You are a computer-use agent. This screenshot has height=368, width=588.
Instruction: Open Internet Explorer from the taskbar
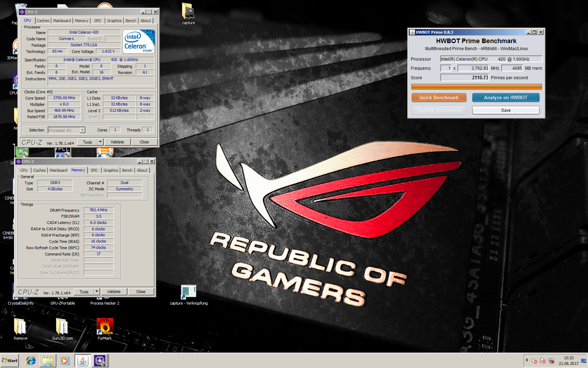[x=31, y=361]
